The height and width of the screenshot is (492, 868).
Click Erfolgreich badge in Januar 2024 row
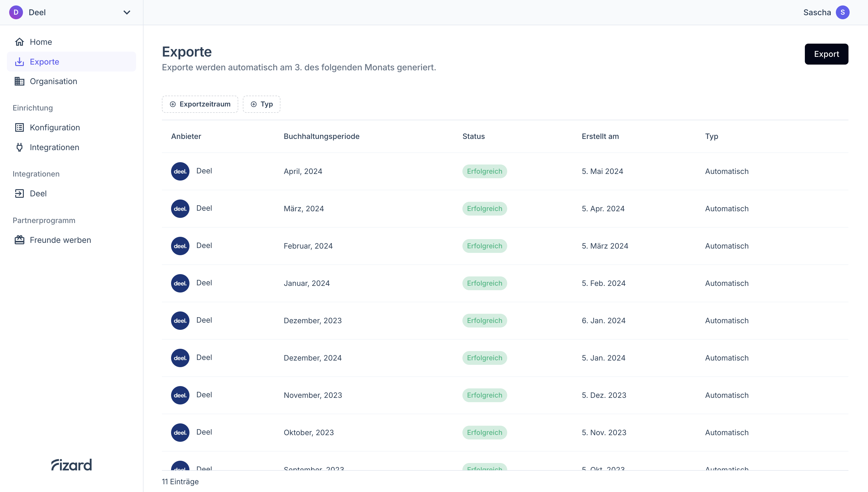click(485, 283)
